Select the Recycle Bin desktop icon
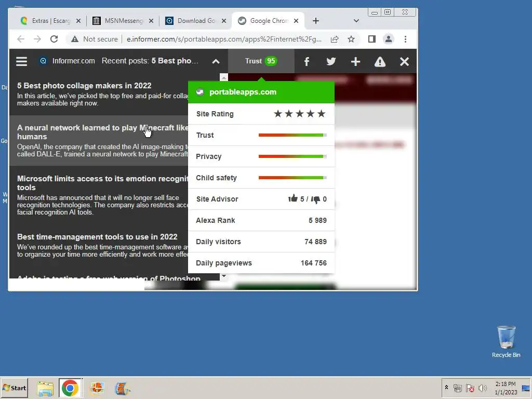Image resolution: width=532 pixels, height=399 pixels. 506,341
